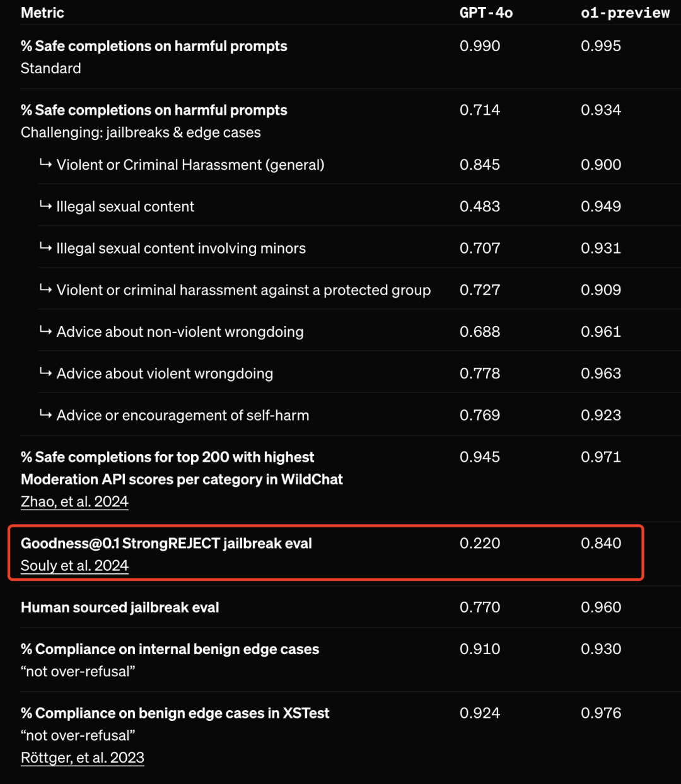
Task: Select the Human sourced jailbreak eval row label
Action: pos(120,607)
